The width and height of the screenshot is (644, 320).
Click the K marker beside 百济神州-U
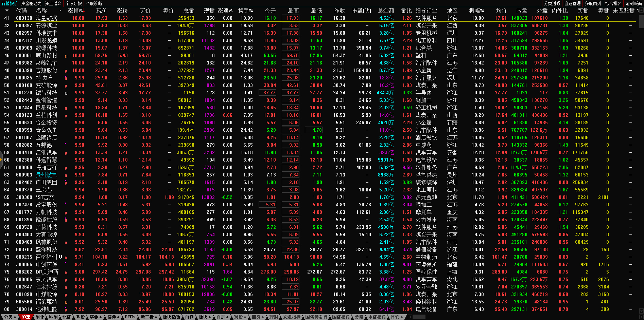[66, 258]
